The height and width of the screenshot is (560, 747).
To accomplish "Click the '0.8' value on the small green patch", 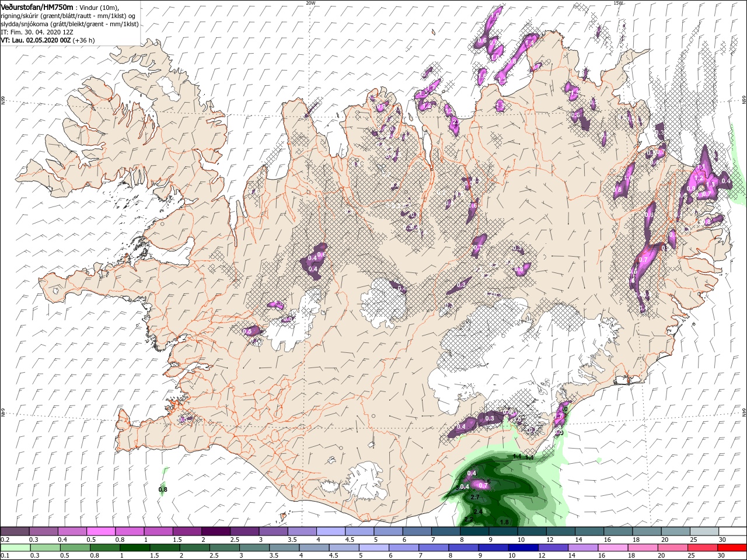I will tap(163, 489).
